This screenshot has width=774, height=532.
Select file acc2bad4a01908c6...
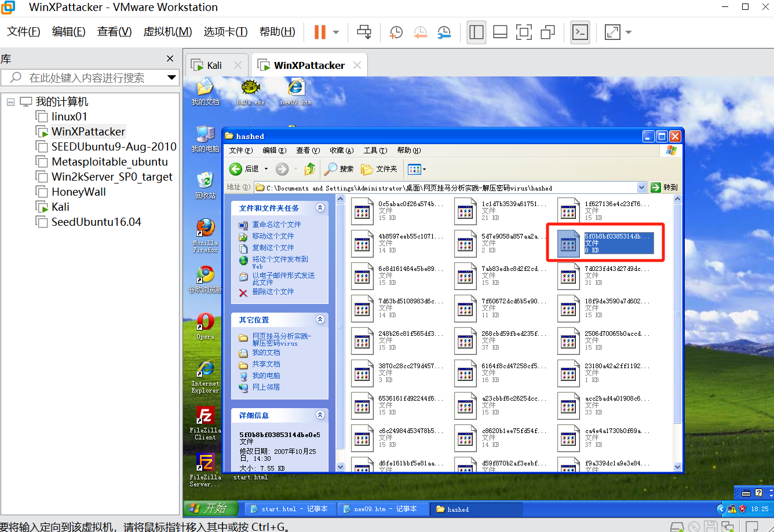click(x=604, y=405)
